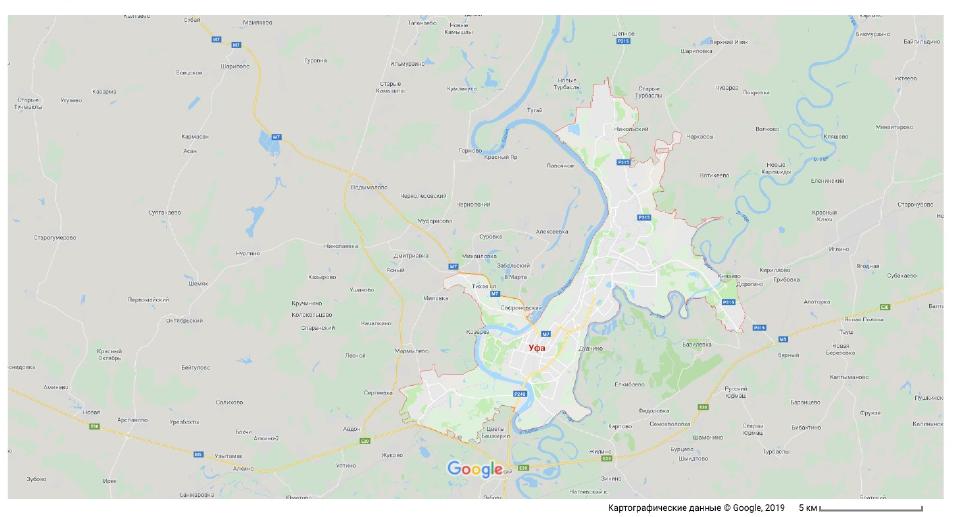
Task: Click the Красный Яр label by the river
Action: click(500, 157)
